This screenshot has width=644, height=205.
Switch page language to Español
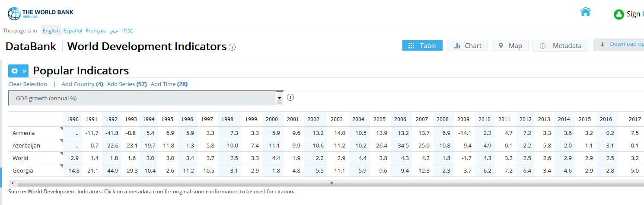click(x=73, y=31)
